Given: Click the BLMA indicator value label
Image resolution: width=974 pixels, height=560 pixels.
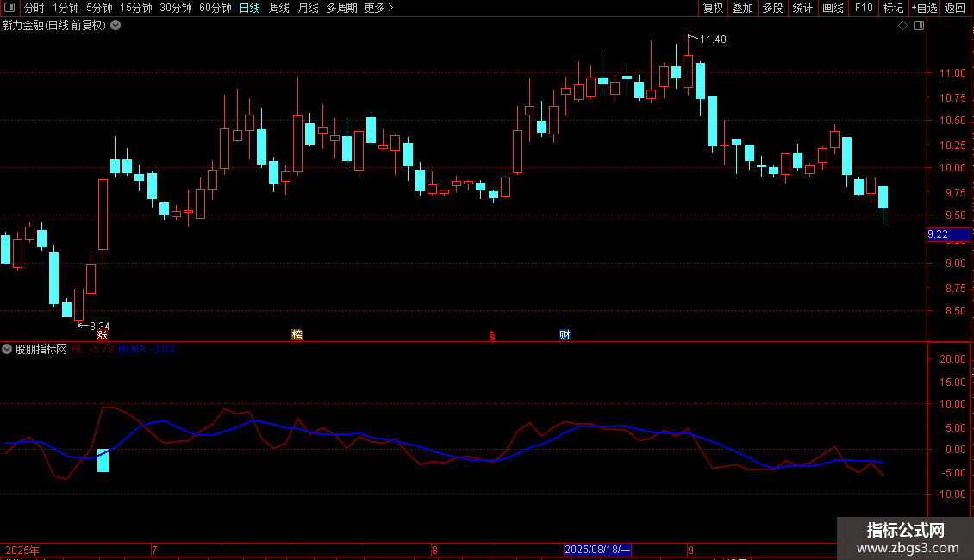Looking at the screenshot, I should tap(146, 349).
